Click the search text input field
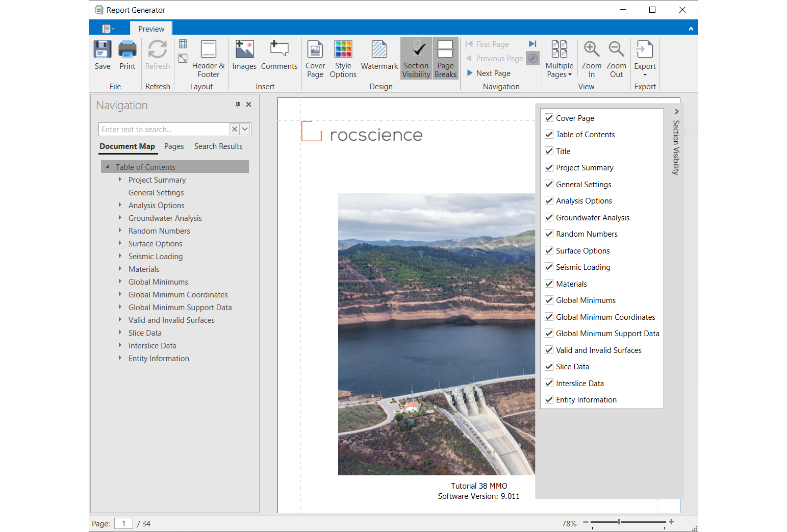 [164, 129]
